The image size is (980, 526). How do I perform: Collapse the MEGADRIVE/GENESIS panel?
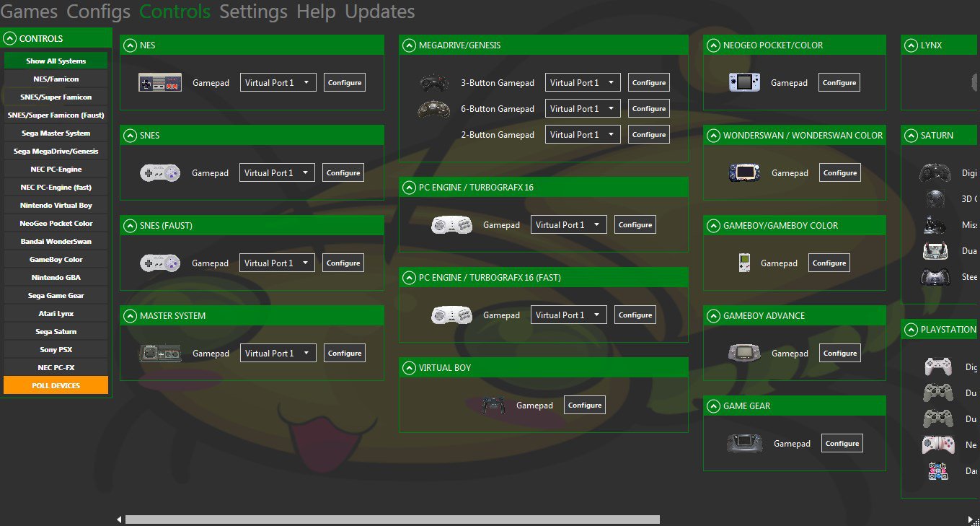[x=408, y=45]
